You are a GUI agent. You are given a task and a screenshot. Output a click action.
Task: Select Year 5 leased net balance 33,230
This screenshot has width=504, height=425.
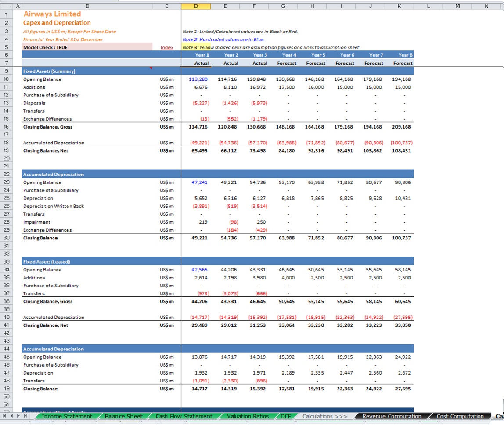pos(316,325)
